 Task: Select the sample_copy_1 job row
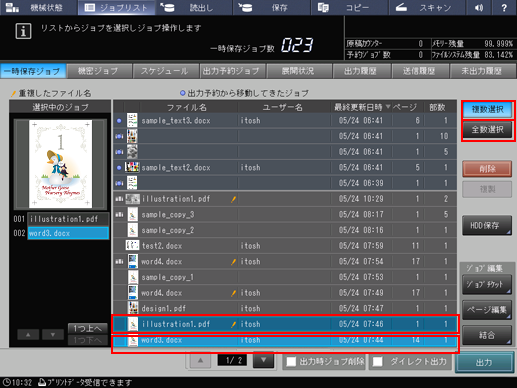coord(285,277)
